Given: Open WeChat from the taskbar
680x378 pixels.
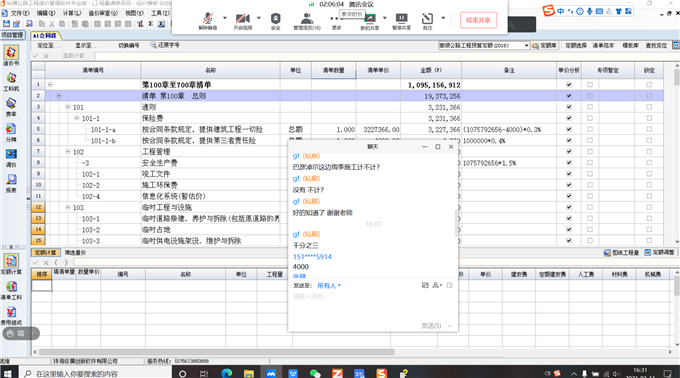Looking at the screenshot, I should [315, 373].
